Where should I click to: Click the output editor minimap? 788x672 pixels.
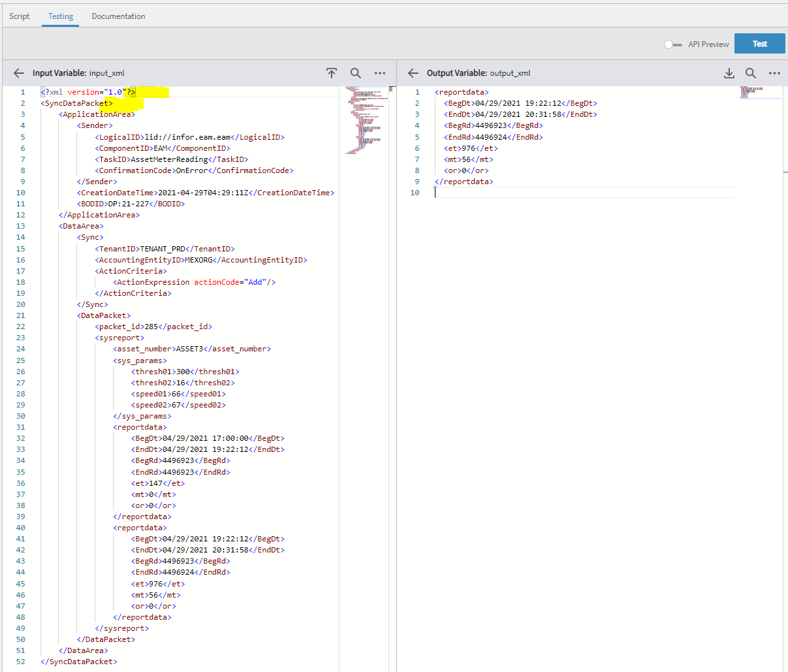click(x=761, y=93)
